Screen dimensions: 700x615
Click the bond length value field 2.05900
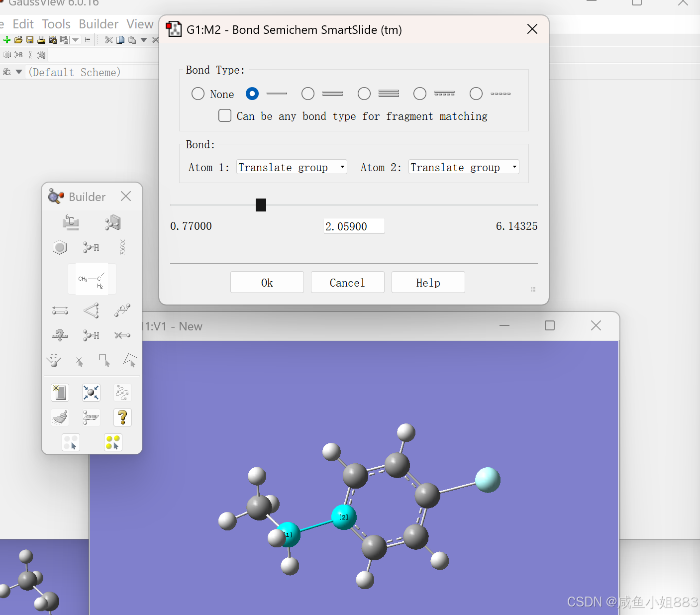[354, 226]
